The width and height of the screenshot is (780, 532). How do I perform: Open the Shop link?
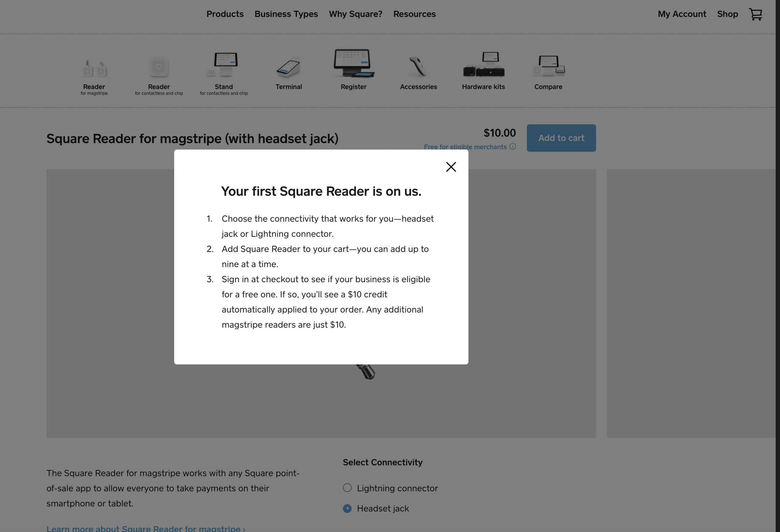tap(728, 14)
